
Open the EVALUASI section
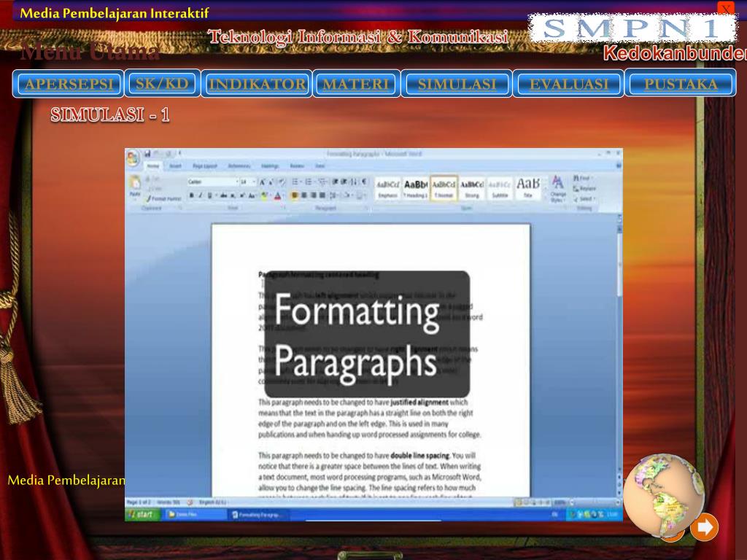(569, 84)
